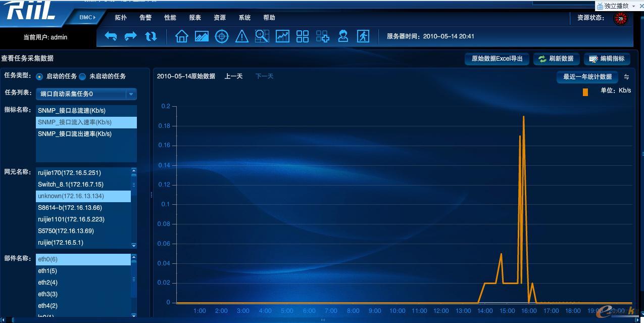
Task: Select the 启动的任务 radio button
Action: 39,76
